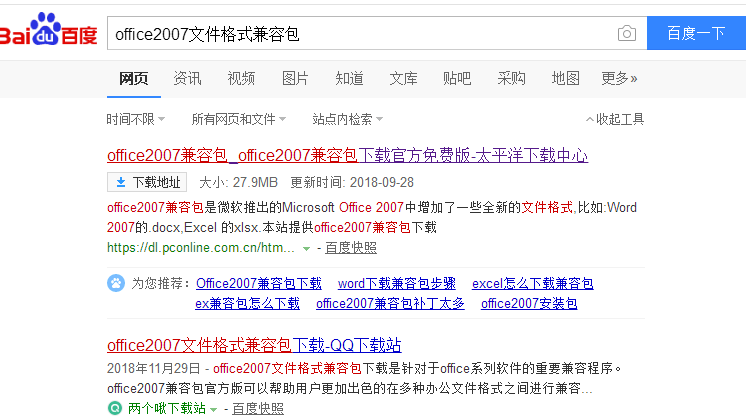Open word下载兼容包步骤 suggestion
Screen dimensions: 746x416
[x=397, y=283]
